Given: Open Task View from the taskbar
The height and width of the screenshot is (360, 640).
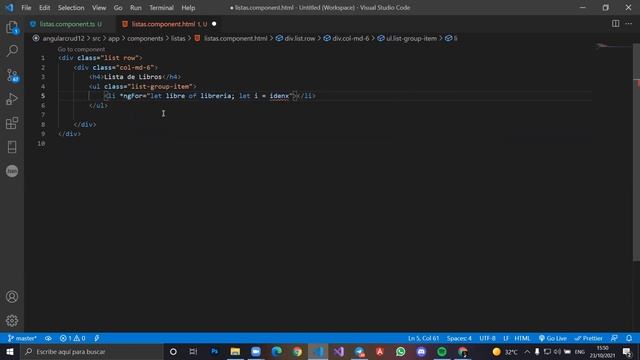Looking at the screenshot, I should tap(193, 351).
